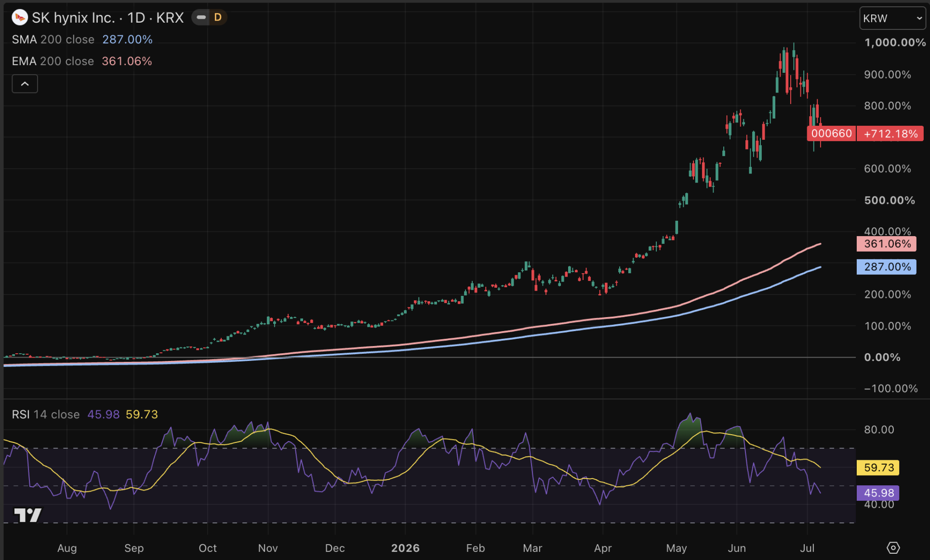Click the blue 287.00% SMA axis label
930x560 pixels.
pyautogui.click(x=887, y=267)
